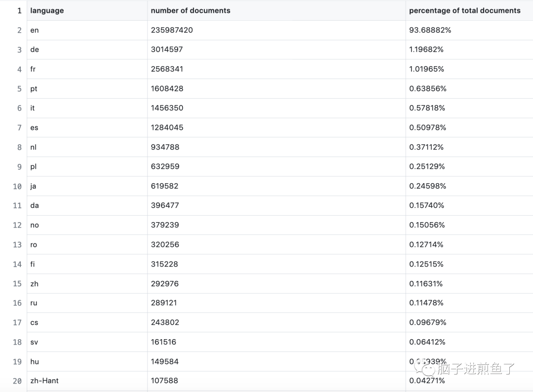Select line number 15
Screen dimensions: 533x392
pos(17,283)
